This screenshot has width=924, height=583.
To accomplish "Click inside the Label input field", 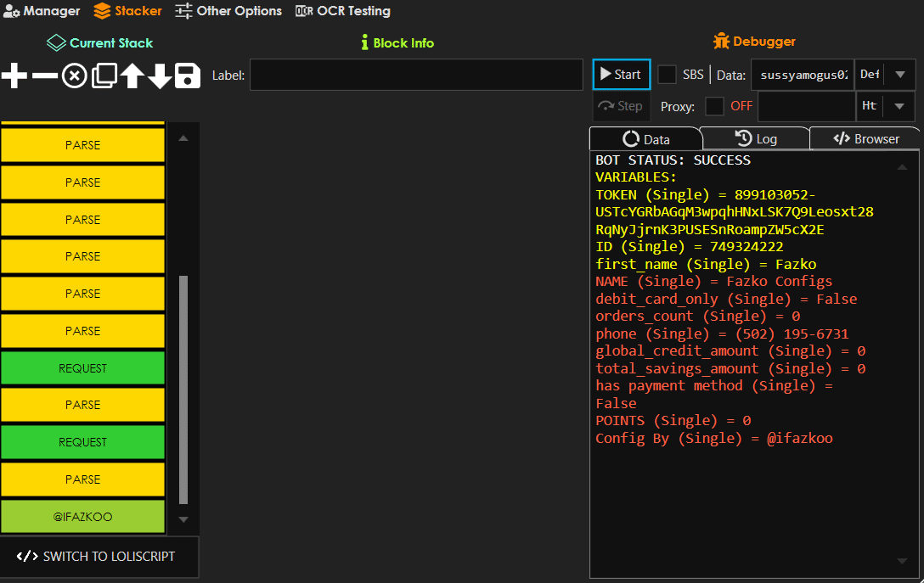I will coord(416,75).
